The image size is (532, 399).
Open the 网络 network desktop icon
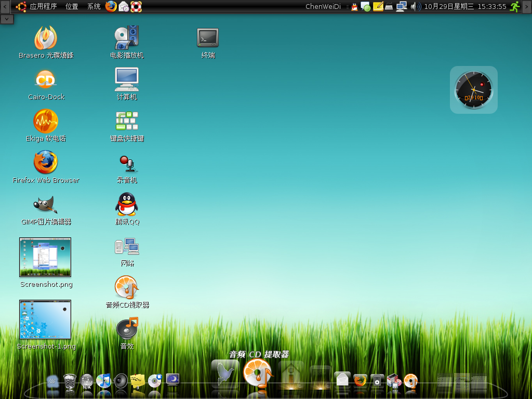pyautogui.click(x=127, y=246)
